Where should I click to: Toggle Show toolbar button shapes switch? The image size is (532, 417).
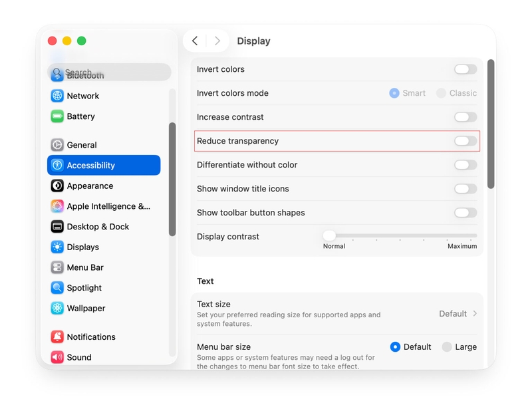point(465,213)
